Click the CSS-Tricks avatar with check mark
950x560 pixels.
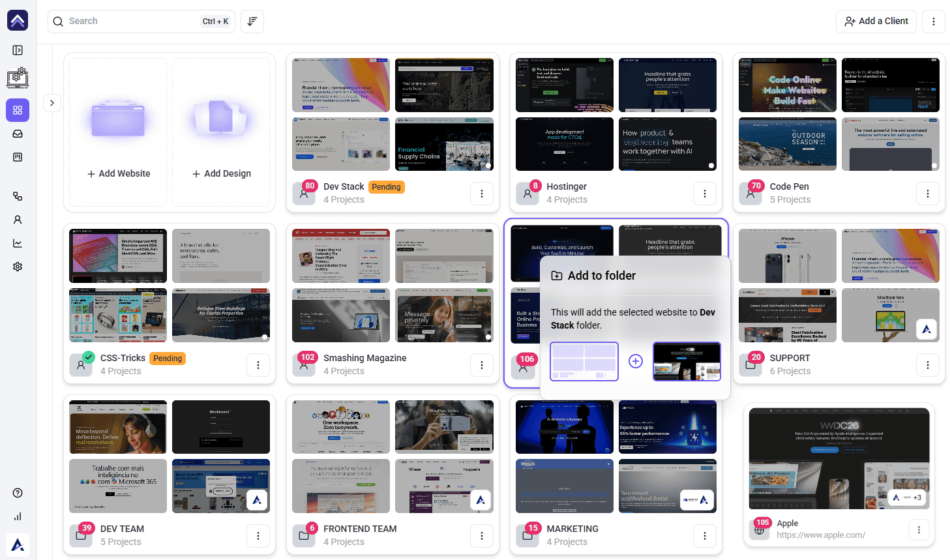[x=81, y=365]
